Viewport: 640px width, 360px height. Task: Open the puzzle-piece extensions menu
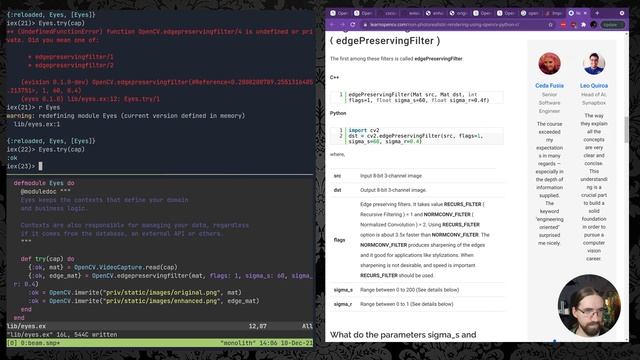pyautogui.click(x=583, y=25)
